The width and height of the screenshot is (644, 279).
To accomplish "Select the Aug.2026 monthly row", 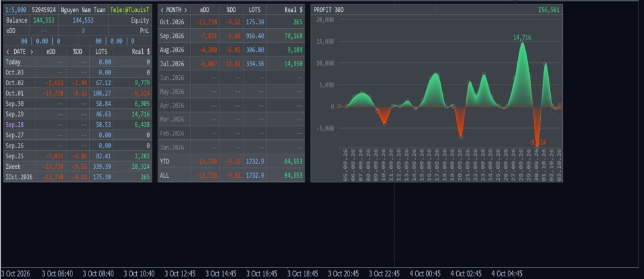I will [231, 50].
